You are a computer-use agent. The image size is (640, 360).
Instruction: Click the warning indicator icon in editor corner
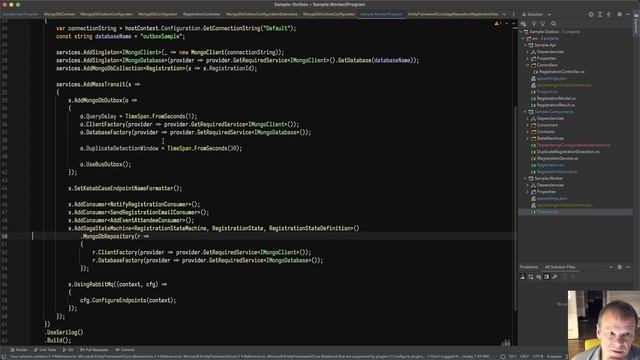[x=497, y=24]
